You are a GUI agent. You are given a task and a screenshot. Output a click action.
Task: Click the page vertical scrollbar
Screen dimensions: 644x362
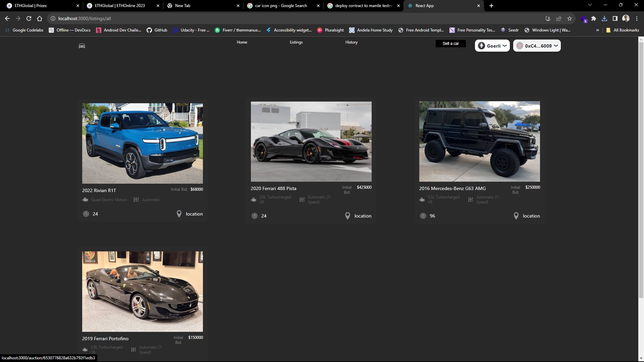pyautogui.click(x=641, y=170)
